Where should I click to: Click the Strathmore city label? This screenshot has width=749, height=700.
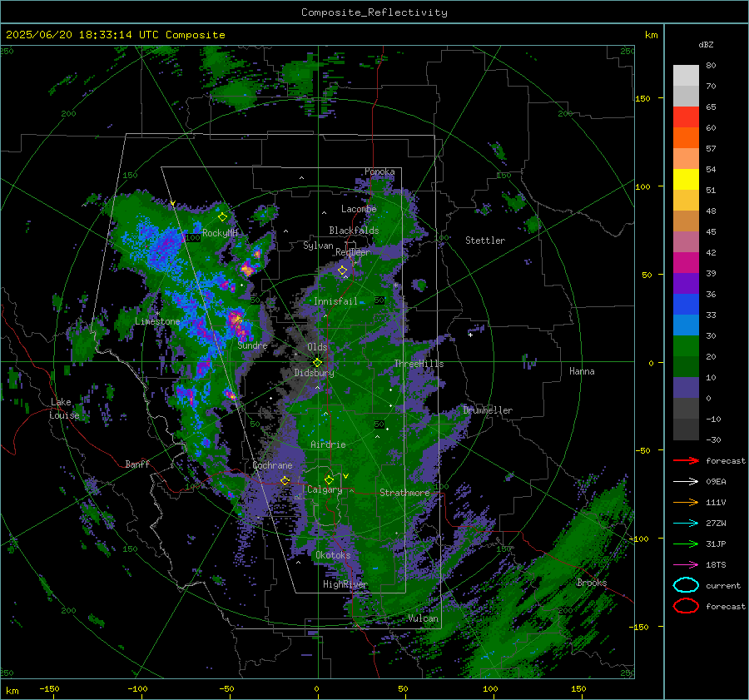pyautogui.click(x=404, y=493)
